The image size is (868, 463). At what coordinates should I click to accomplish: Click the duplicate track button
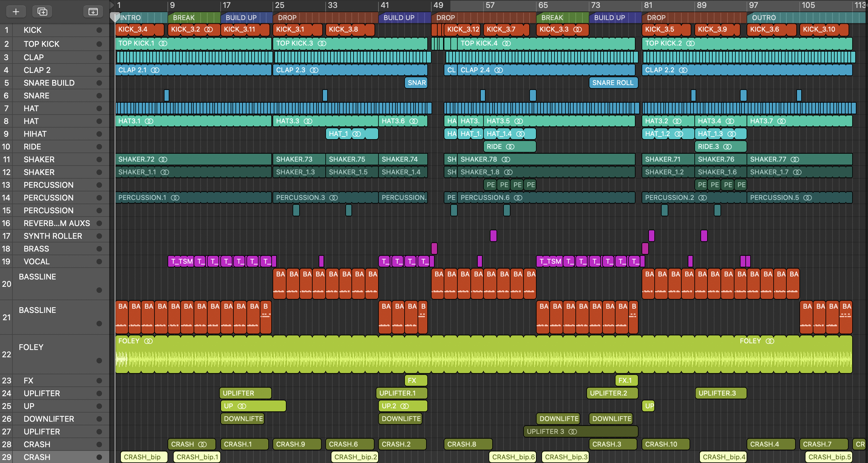(42, 12)
